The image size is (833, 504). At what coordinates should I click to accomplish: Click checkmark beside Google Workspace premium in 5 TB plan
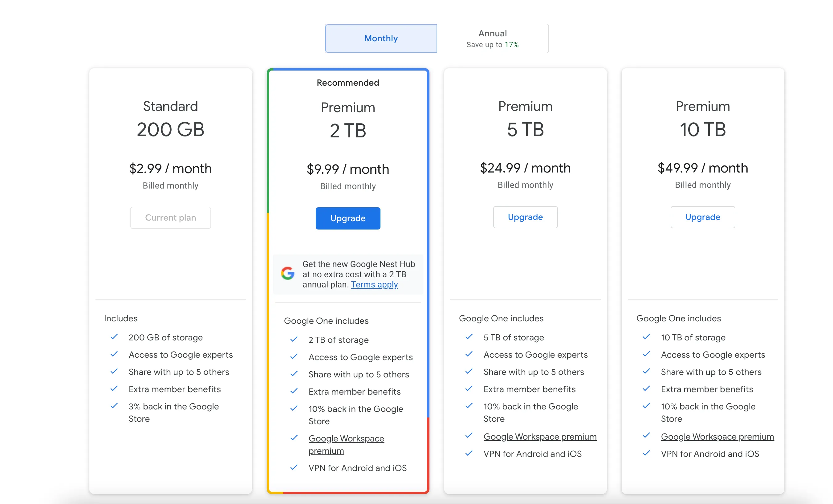click(469, 435)
